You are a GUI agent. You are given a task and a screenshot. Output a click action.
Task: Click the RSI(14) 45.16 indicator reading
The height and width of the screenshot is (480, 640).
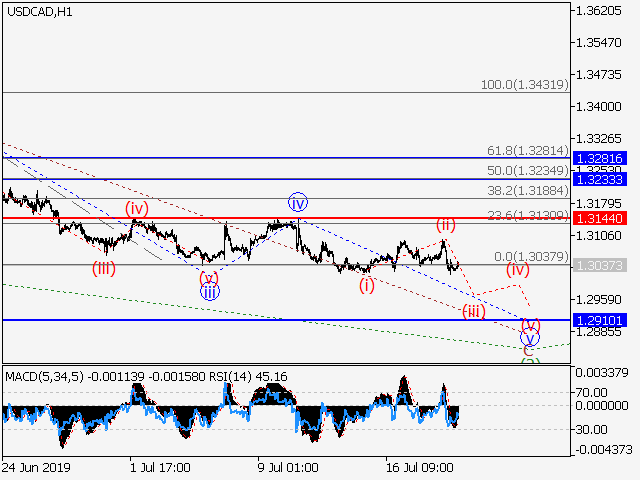248,376
